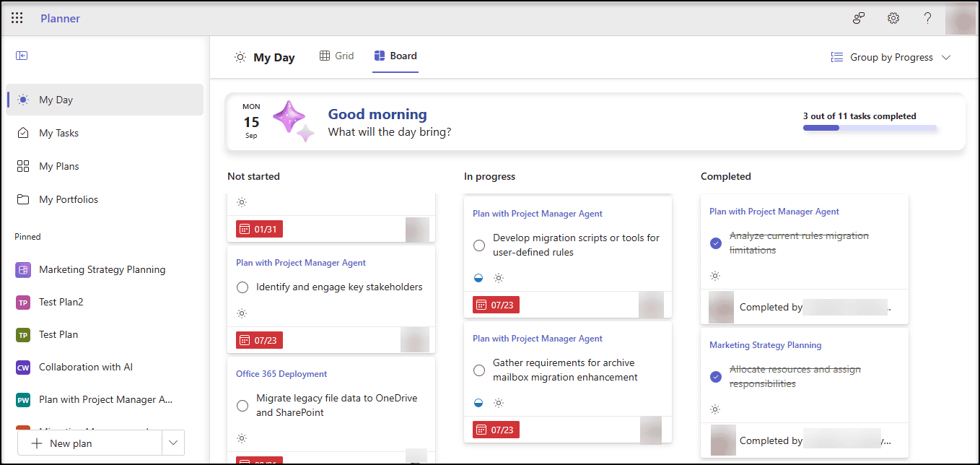Image resolution: width=980 pixels, height=465 pixels.
Task: Open My Plans in the sidebar
Action: (x=105, y=166)
